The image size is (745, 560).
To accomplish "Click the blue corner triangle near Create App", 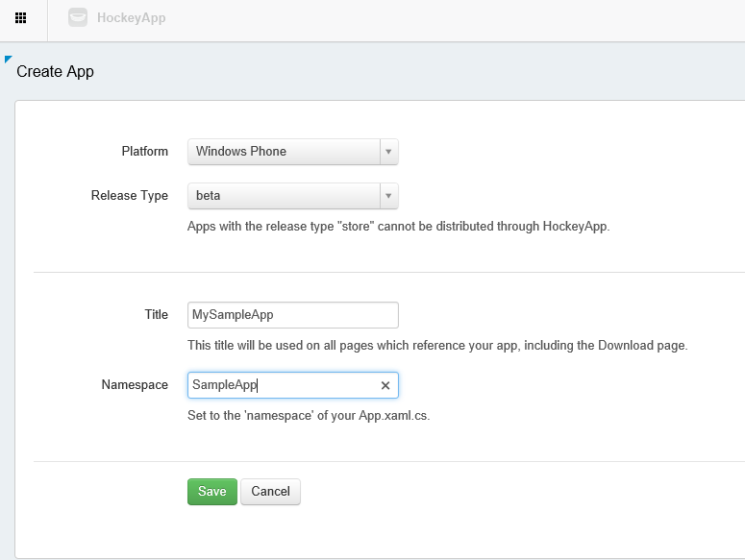I will click(x=9, y=60).
